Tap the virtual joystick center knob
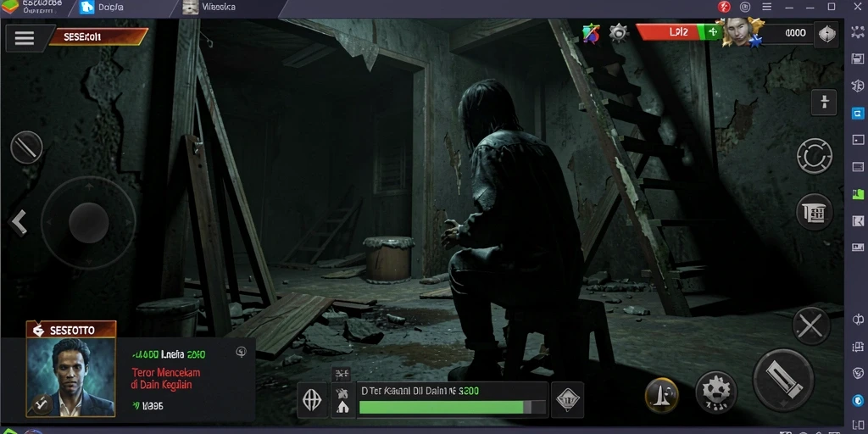This screenshot has width=868, height=434. [x=88, y=223]
